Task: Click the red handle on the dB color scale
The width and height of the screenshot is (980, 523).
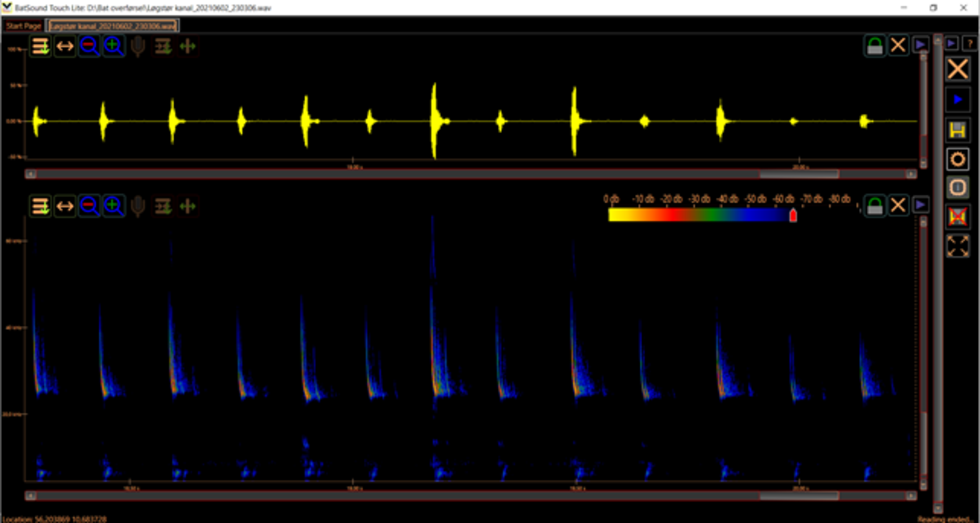Action: pos(793,215)
